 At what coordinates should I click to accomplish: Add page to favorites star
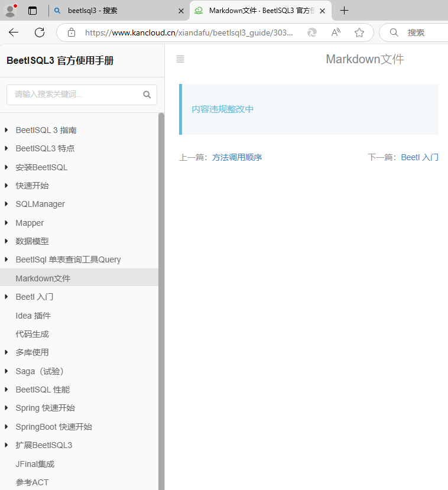(x=359, y=33)
